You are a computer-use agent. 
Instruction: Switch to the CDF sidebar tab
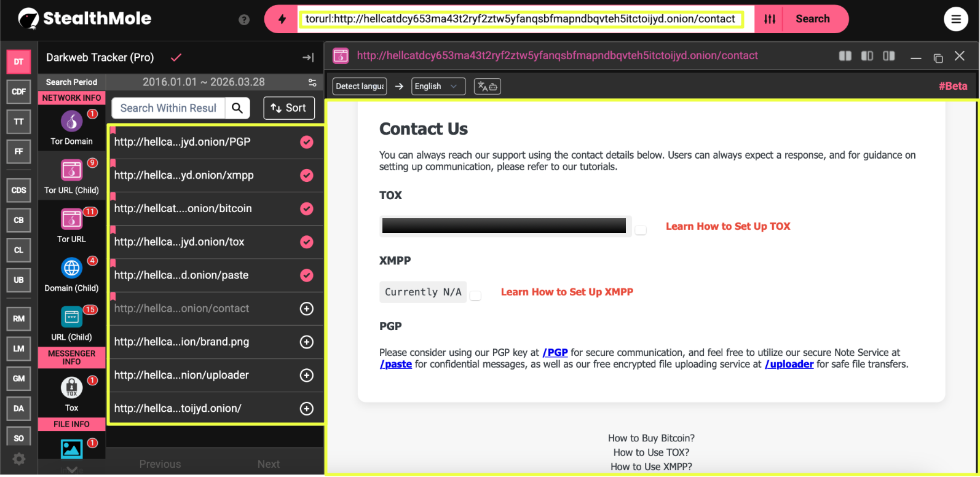pyautogui.click(x=18, y=92)
